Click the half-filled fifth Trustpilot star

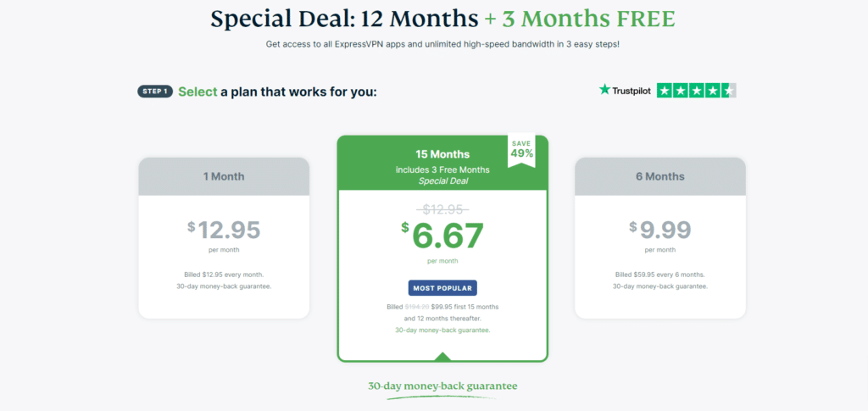point(729,90)
